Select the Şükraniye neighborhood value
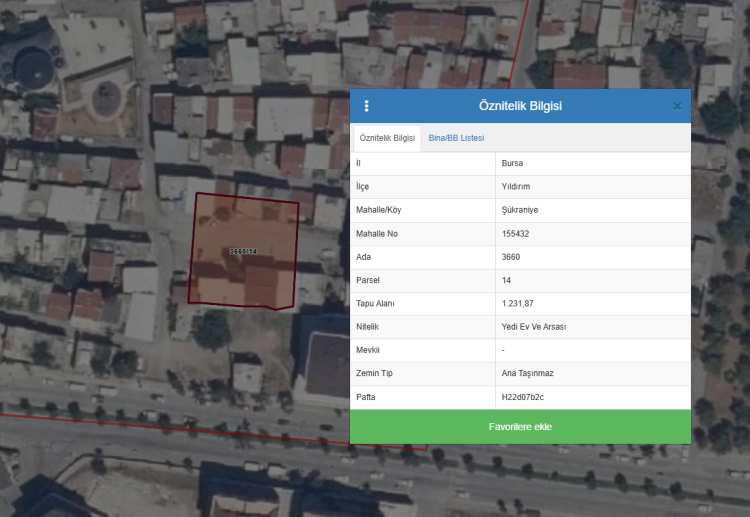Image resolution: width=750 pixels, height=517 pixels. pos(519,210)
